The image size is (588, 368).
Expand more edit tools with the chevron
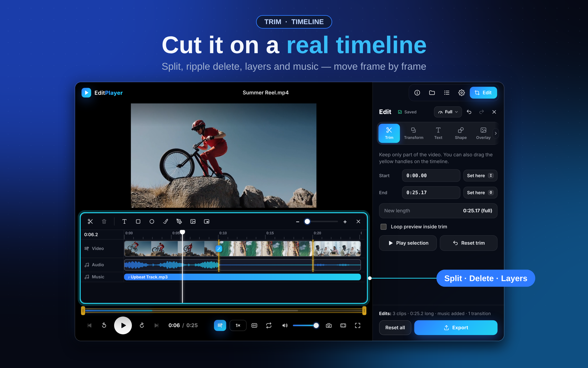[x=496, y=133]
